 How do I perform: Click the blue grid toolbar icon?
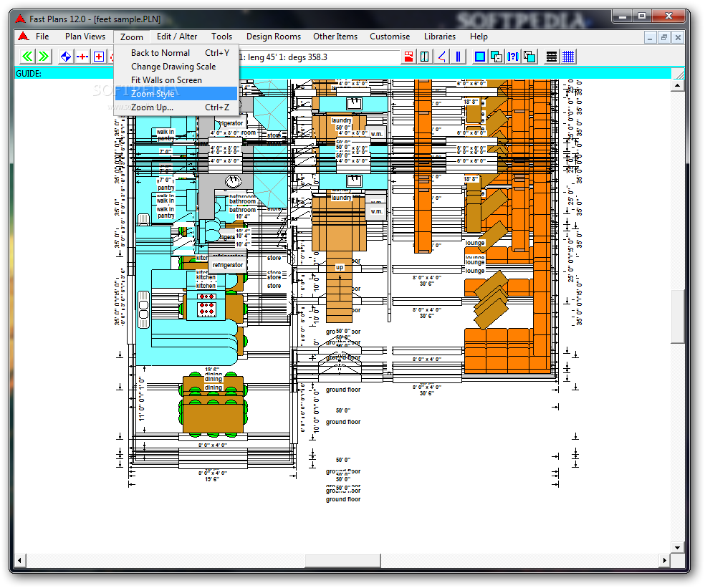pos(568,57)
